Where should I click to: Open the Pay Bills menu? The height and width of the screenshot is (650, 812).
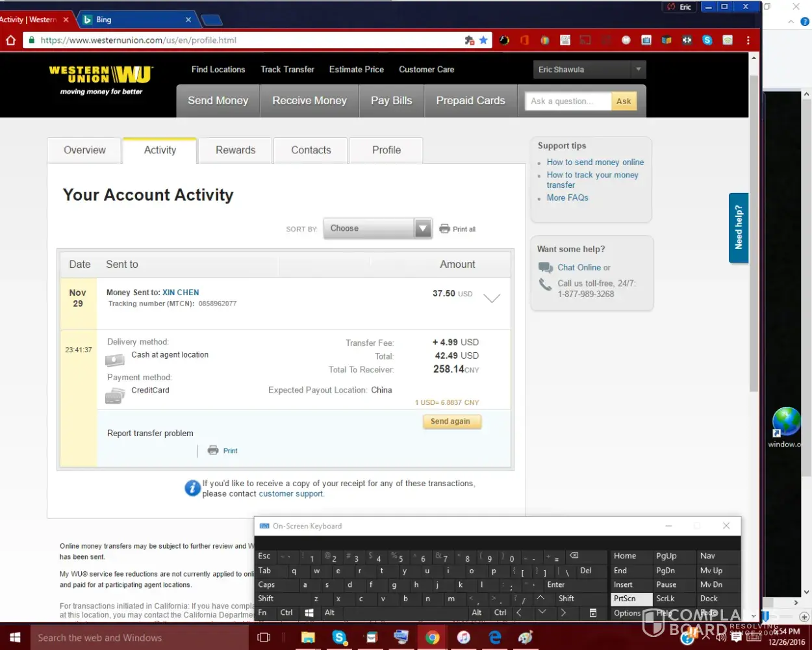pyautogui.click(x=392, y=101)
